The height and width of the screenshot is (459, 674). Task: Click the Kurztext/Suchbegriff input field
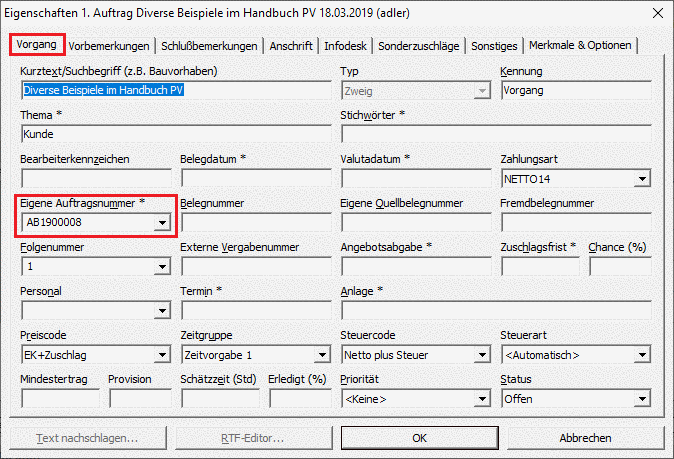pos(176,90)
